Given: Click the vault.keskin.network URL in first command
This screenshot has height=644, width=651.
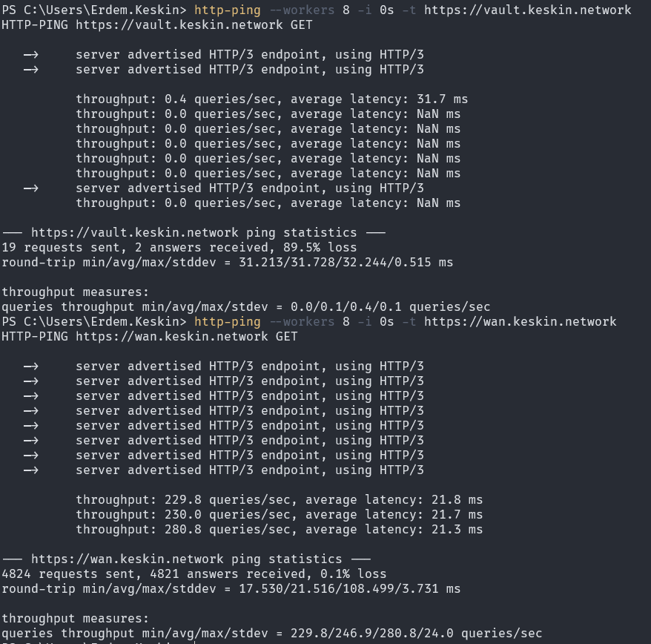Looking at the screenshot, I should [527, 10].
